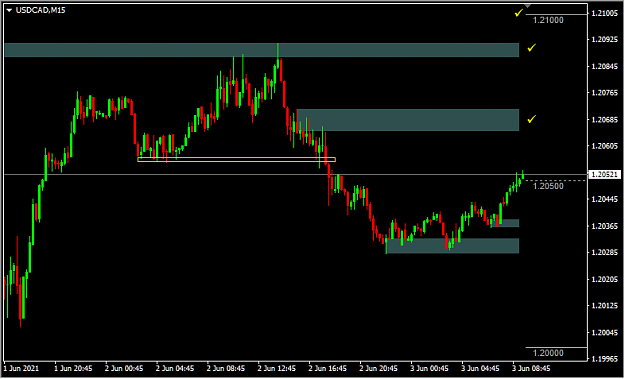
Task: Click the 1.20500 level label
Action: [548, 186]
